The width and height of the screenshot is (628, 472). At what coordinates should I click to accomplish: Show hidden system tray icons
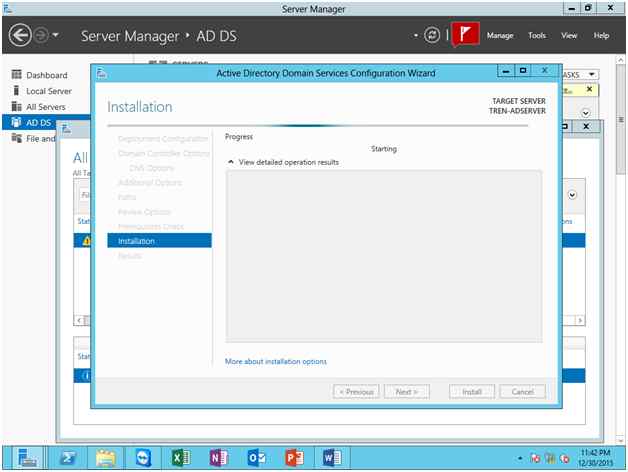[520, 458]
